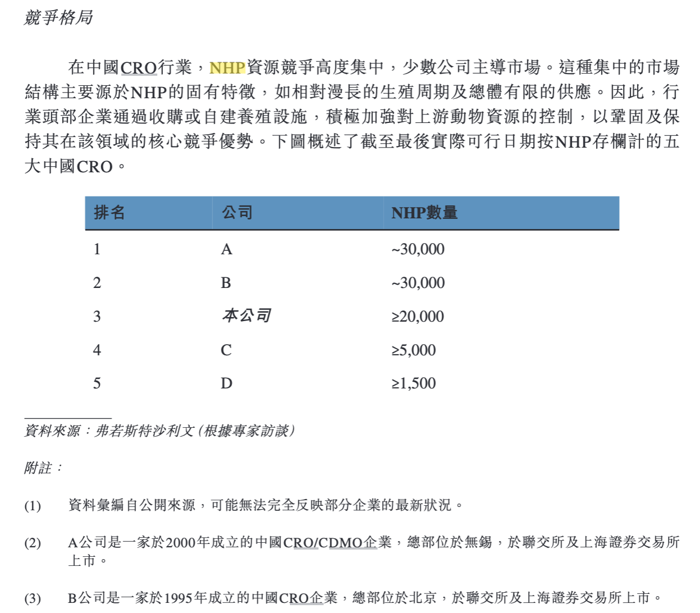Click the word 上市。 ending footnote 2

(88, 561)
